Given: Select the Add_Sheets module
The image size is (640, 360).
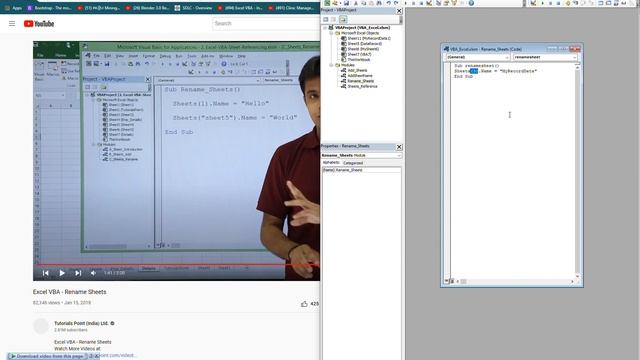Looking at the screenshot, I should [354, 70].
